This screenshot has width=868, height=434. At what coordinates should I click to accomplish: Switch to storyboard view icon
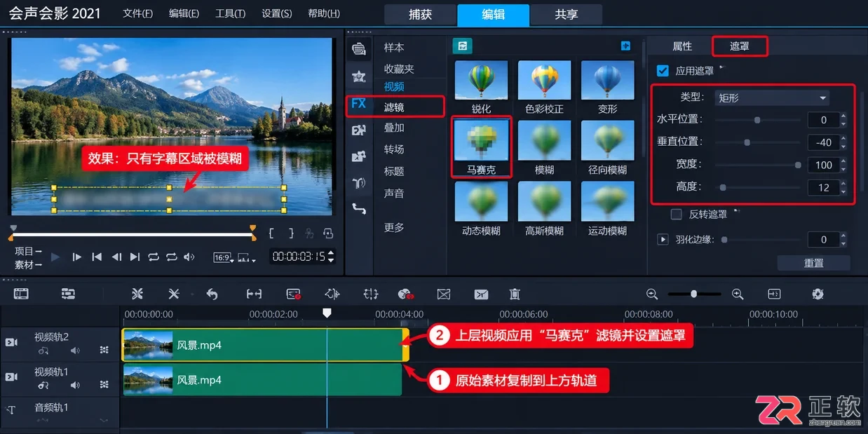pyautogui.click(x=22, y=294)
